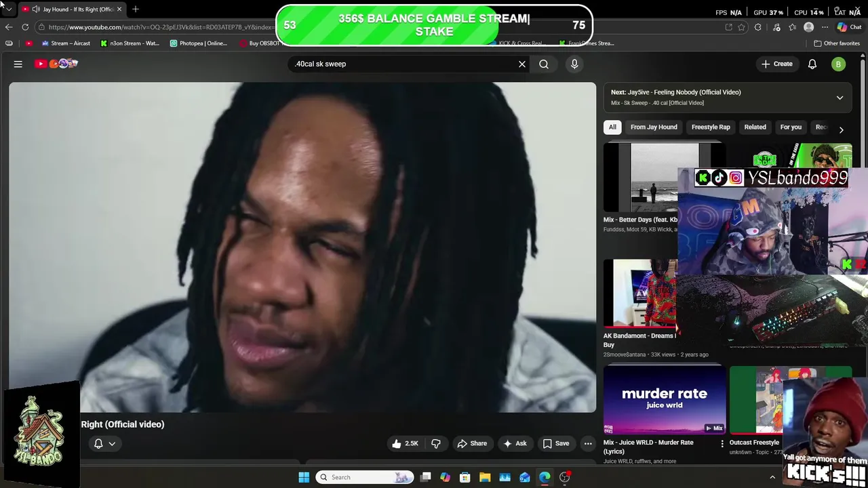
Task: Open the browser settings and more ellipsis
Action: click(825, 27)
